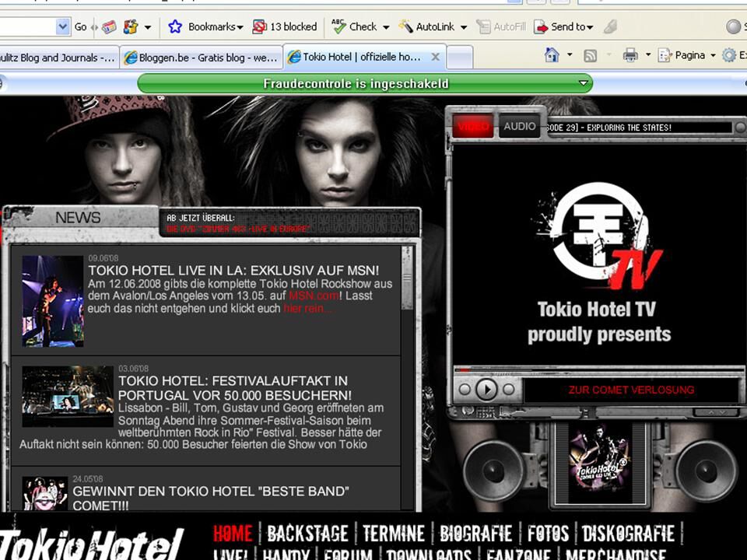Open the ZUR COMET VERLOSUNG link
This screenshot has height=560, width=747.
[x=631, y=390]
